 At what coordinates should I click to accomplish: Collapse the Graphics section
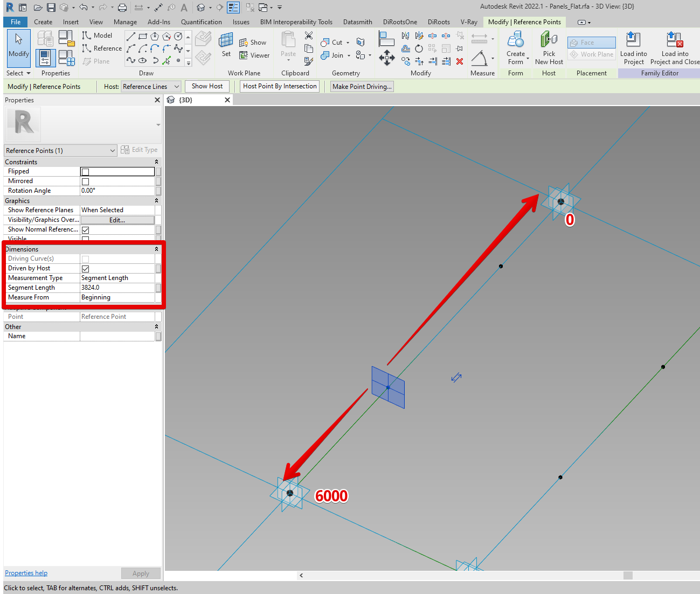pyautogui.click(x=157, y=201)
